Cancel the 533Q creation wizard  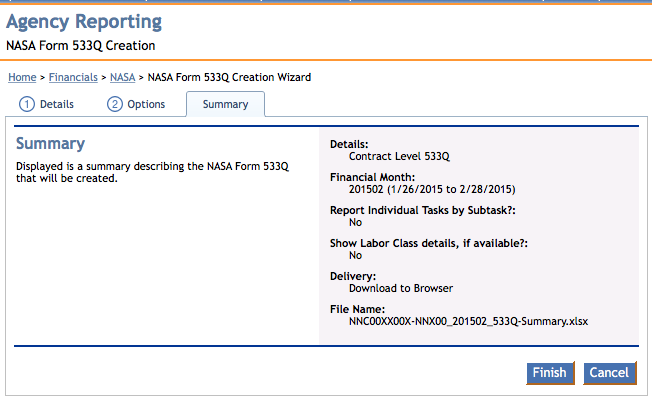click(609, 373)
